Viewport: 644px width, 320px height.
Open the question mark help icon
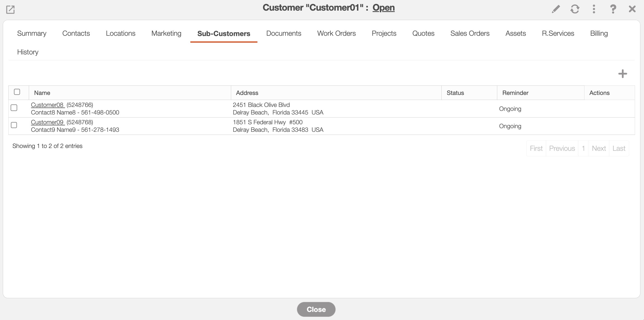[613, 9]
